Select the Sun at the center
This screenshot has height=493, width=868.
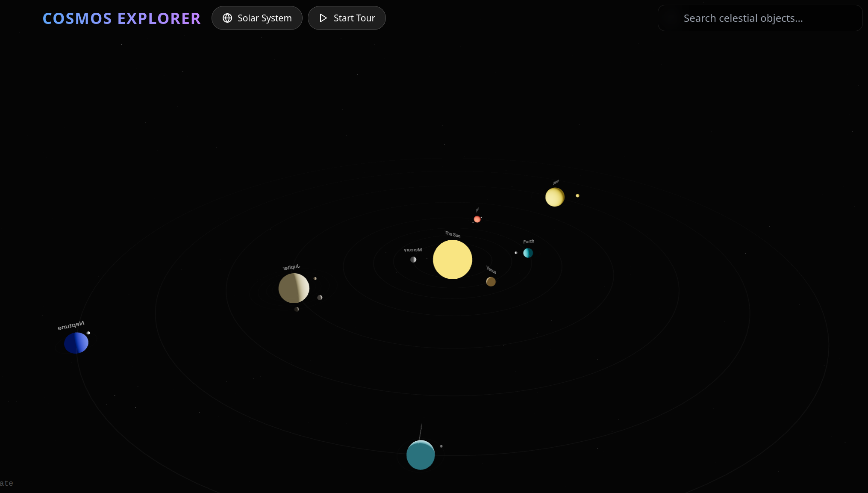(x=452, y=260)
